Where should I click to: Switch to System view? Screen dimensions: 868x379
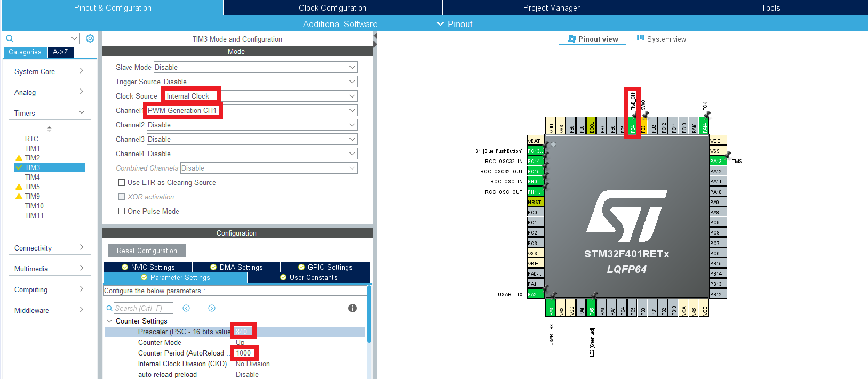(x=662, y=39)
